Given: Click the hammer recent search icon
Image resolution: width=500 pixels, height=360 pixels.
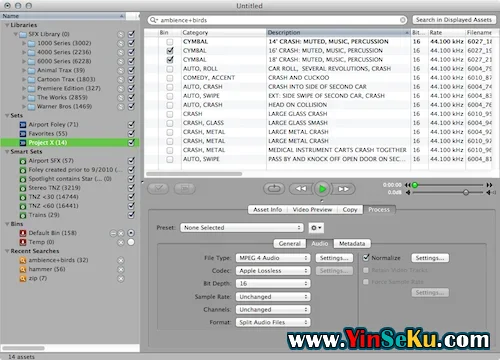Looking at the screenshot, I should [23, 269].
